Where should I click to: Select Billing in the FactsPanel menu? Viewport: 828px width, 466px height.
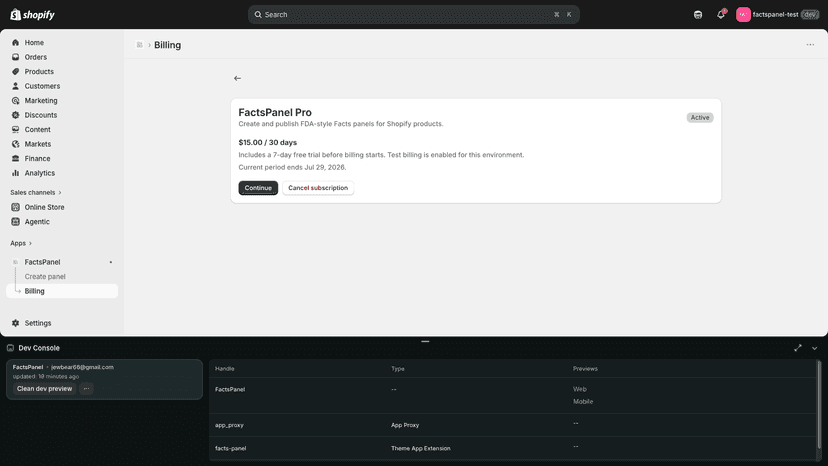tap(62, 291)
